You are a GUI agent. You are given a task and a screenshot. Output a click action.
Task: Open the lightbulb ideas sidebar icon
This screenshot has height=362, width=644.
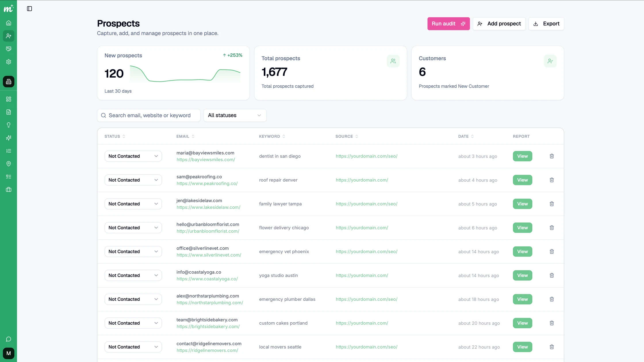(x=9, y=125)
